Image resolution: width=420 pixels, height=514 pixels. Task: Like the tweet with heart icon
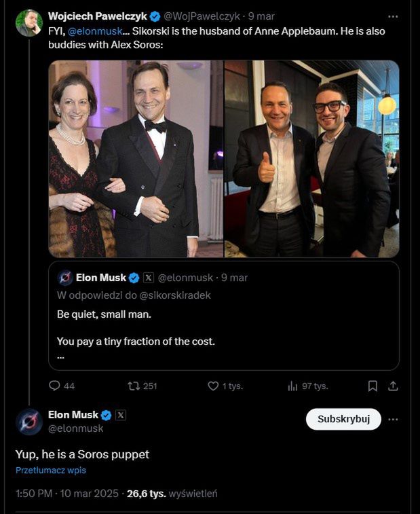click(213, 386)
